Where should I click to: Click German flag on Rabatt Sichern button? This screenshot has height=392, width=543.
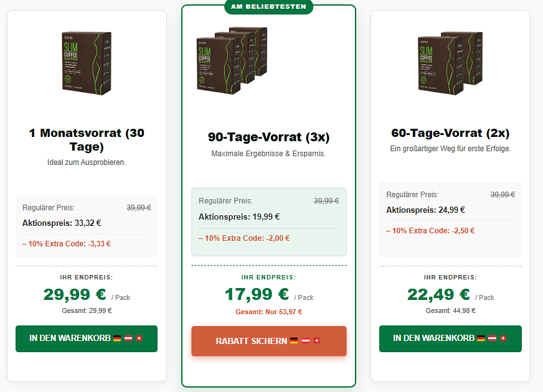click(x=294, y=341)
